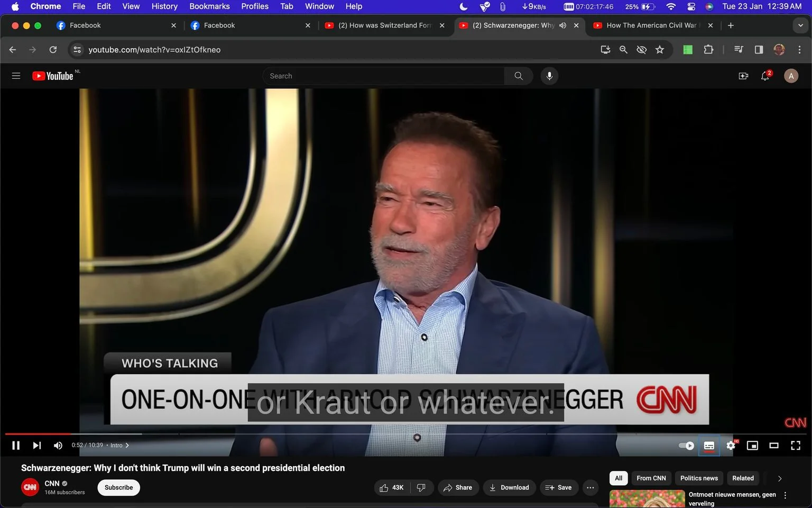
Task: Toggle subtitles/closed captions
Action: [x=709, y=446]
